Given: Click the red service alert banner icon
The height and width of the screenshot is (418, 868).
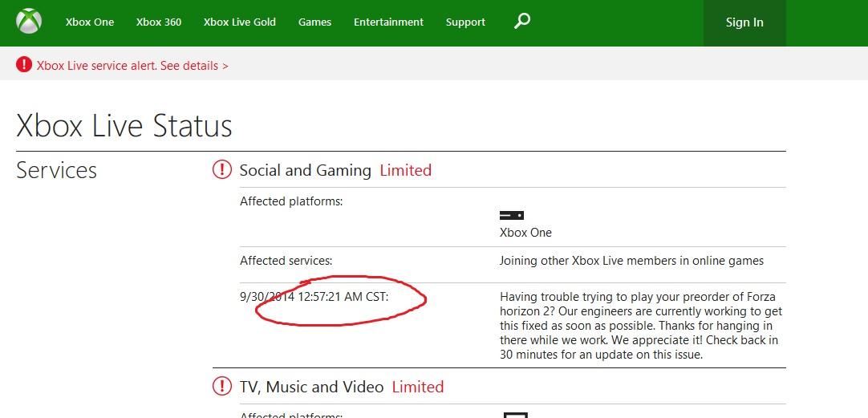Looking at the screenshot, I should 24,65.
